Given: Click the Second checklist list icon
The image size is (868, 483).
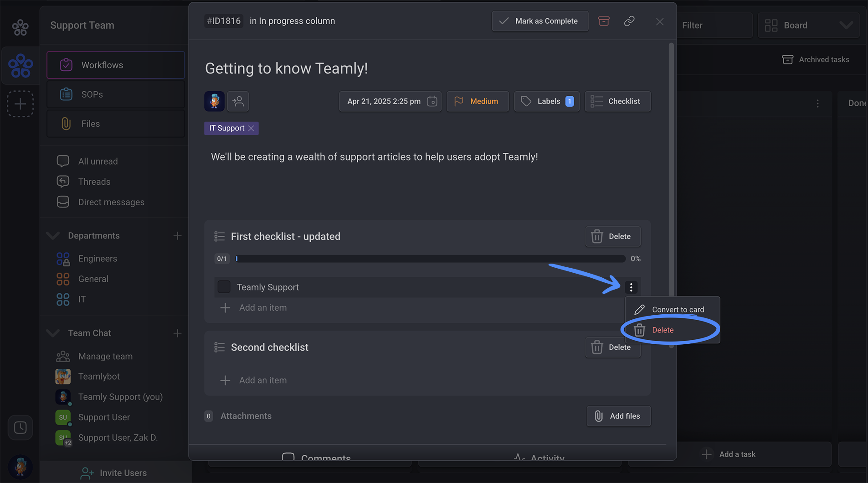Looking at the screenshot, I should pos(220,347).
